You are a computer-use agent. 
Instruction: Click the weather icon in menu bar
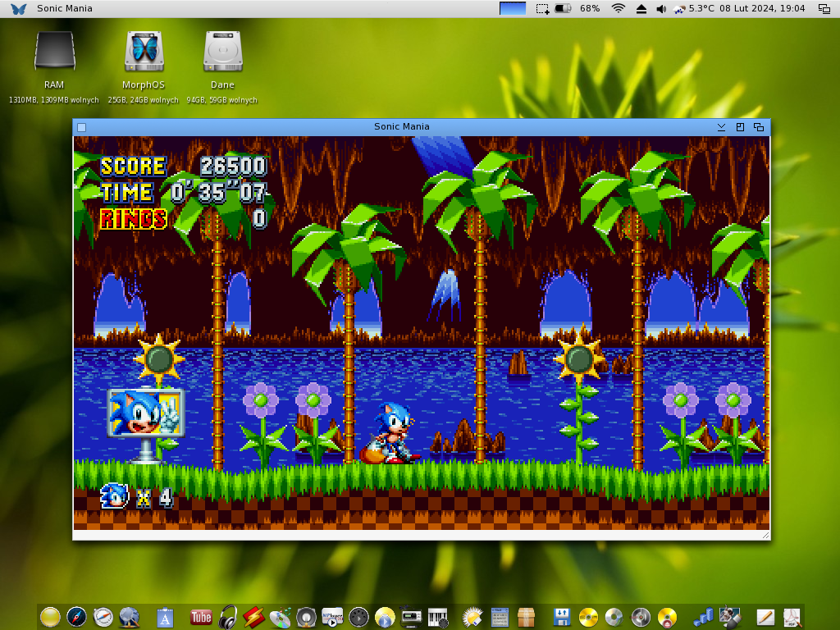click(x=679, y=8)
